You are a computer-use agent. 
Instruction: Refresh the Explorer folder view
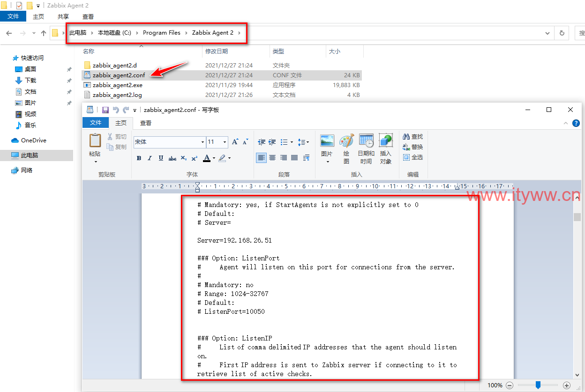click(562, 33)
